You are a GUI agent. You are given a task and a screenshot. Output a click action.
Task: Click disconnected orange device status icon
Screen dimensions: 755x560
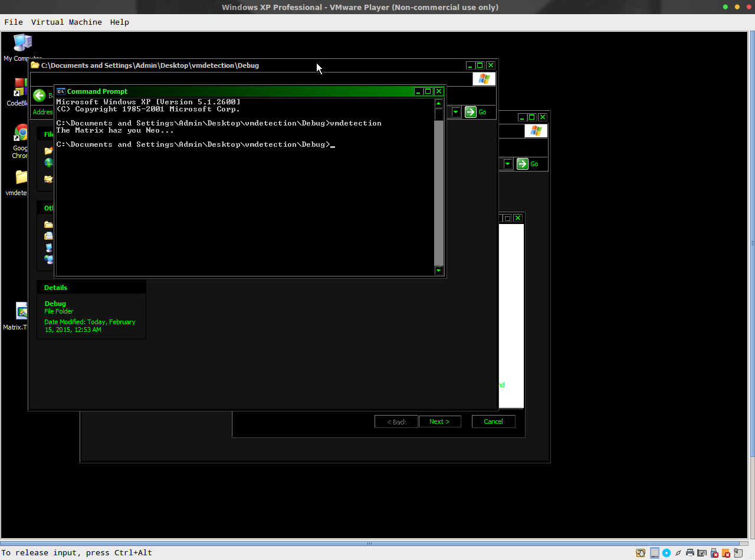click(726, 553)
